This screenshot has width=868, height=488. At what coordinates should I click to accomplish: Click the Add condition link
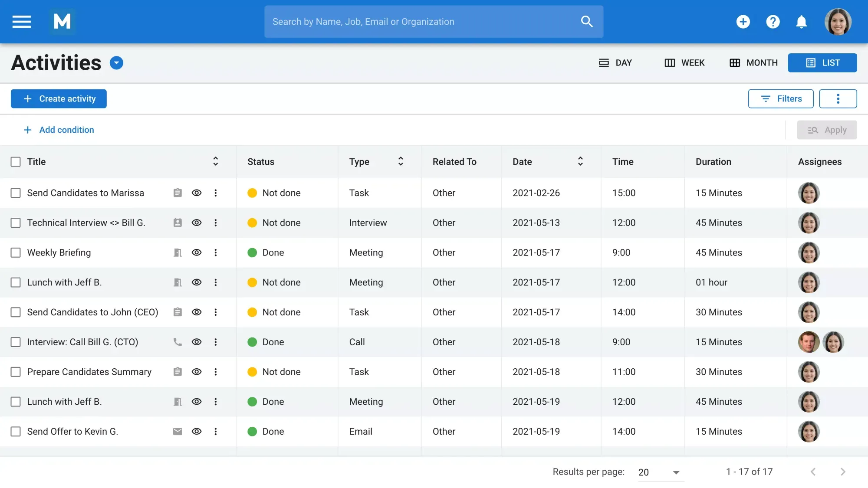coord(59,130)
